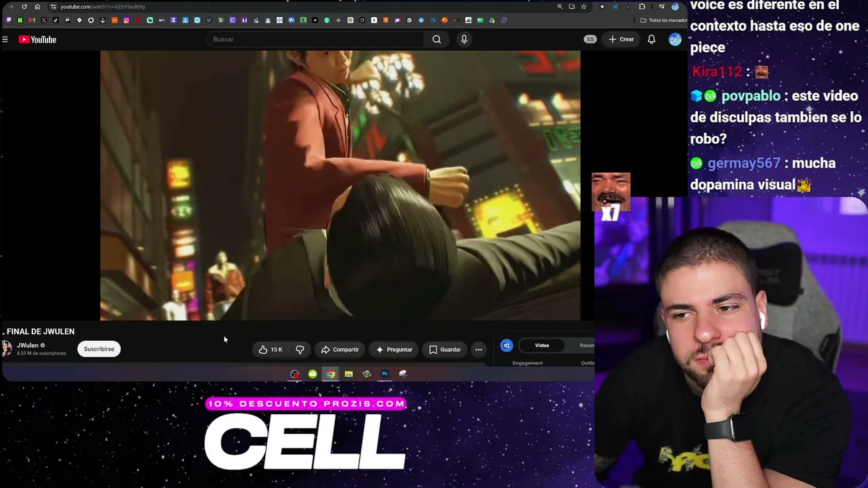Open the browser extensions puzzle icon
This screenshot has width=868, height=488.
(642, 7)
